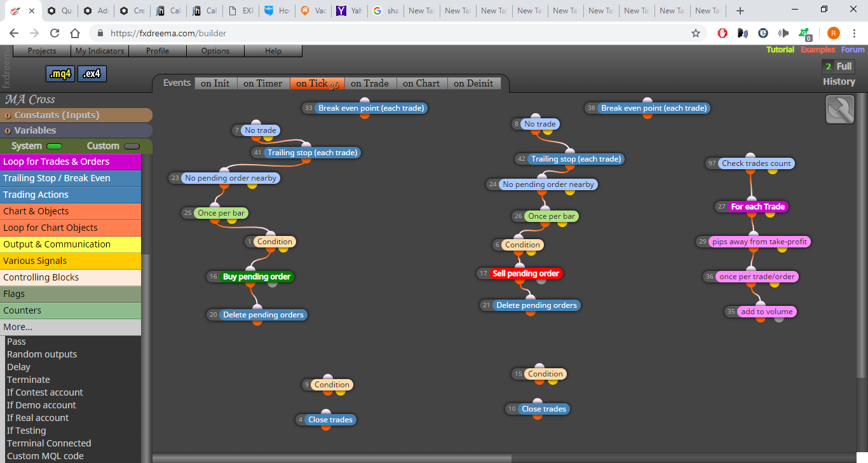The image size is (868, 463).
Task: Switch to the Yahoo browser tab
Action: (349, 11)
